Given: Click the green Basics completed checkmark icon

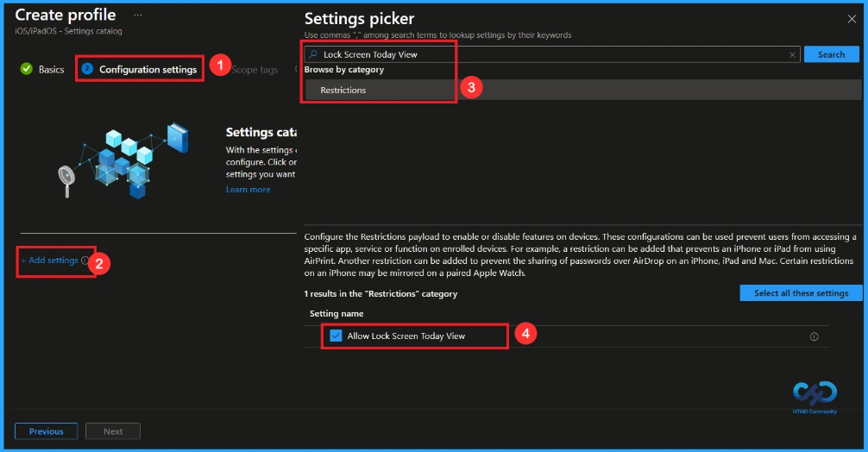Looking at the screenshot, I should tap(26, 69).
